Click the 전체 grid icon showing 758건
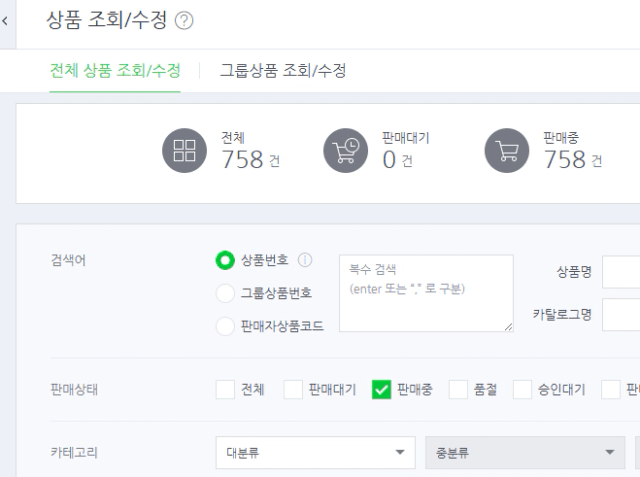Screen dimensions: 640x477 184,151
